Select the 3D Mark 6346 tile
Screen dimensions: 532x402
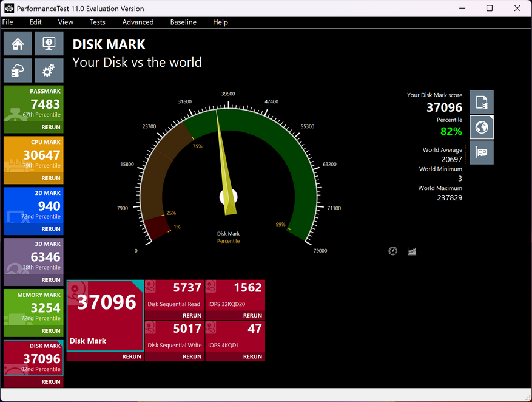click(33, 257)
